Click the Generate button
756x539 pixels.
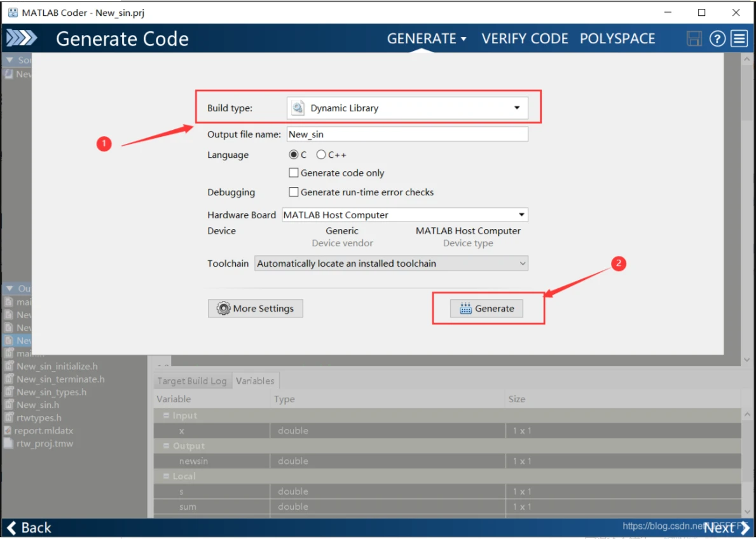[x=486, y=309]
